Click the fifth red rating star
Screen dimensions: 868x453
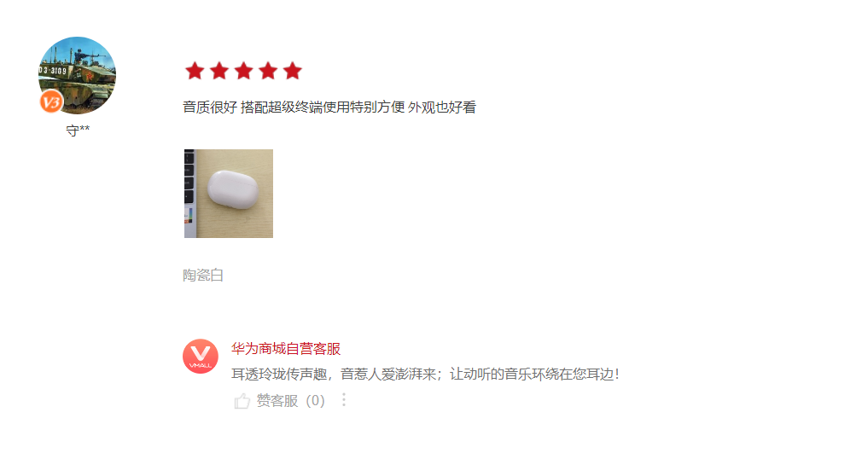[292, 71]
